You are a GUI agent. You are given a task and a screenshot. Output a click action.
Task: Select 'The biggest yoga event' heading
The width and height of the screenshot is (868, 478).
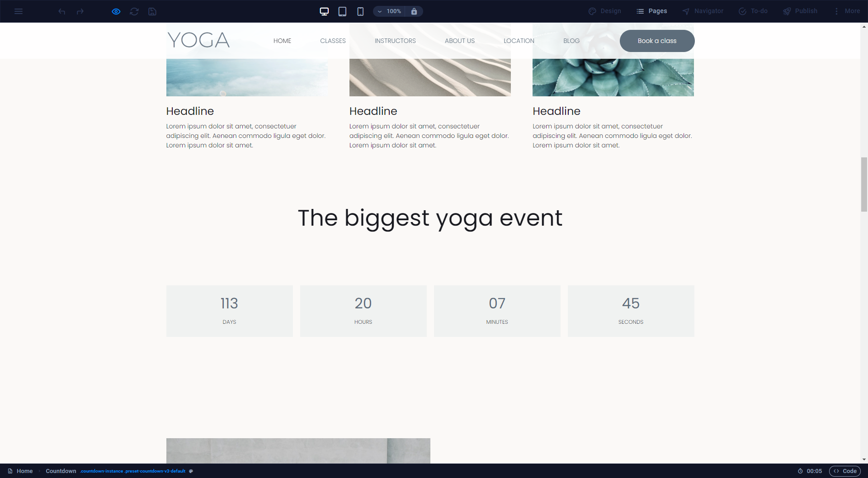pos(430,218)
